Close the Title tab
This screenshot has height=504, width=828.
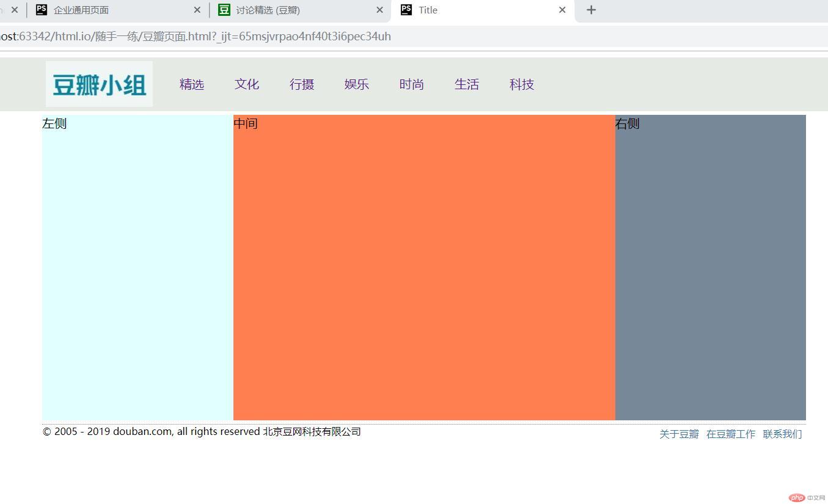click(x=562, y=10)
